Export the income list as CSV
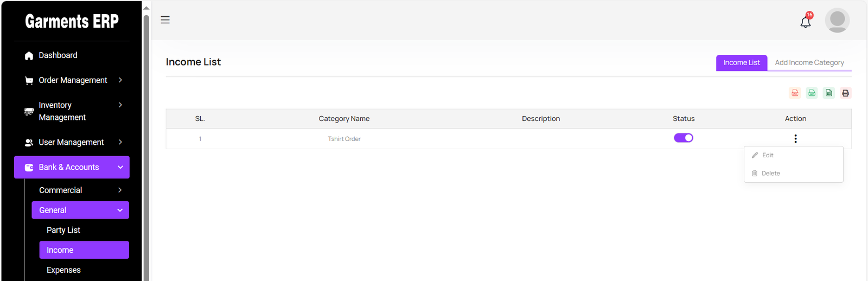The image size is (868, 281). (x=812, y=93)
